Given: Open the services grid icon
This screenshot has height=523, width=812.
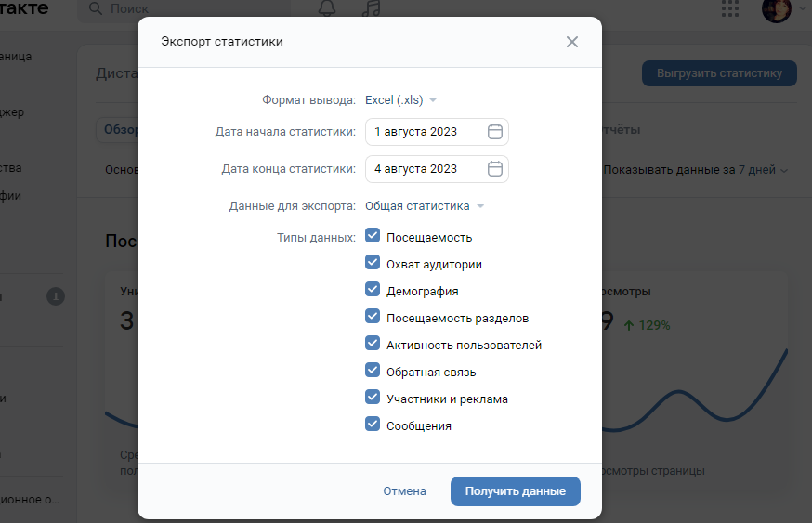Looking at the screenshot, I should (x=730, y=8).
